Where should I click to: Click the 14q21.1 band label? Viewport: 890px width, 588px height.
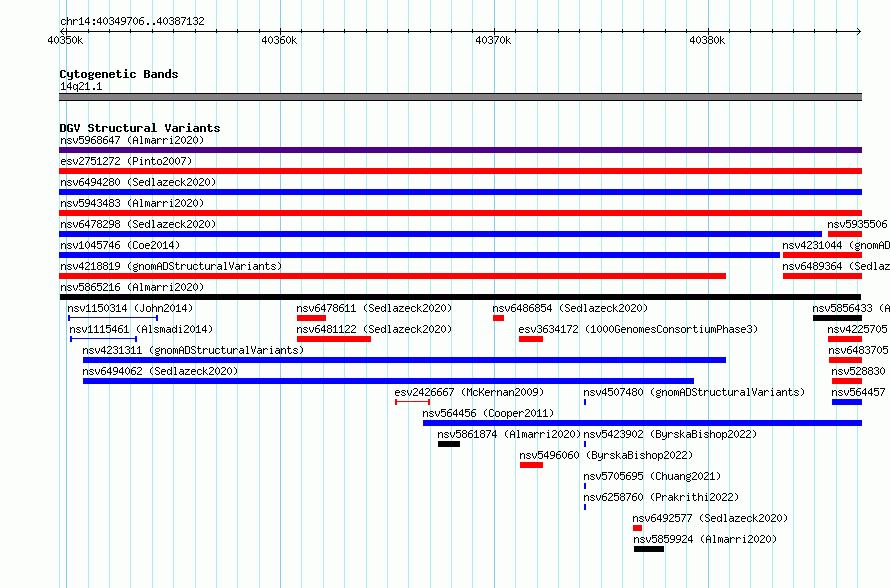(x=81, y=86)
